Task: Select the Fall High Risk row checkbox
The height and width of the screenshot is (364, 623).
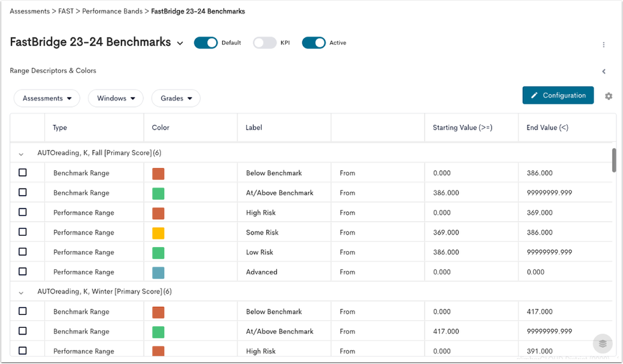Action: [x=23, y=212]
